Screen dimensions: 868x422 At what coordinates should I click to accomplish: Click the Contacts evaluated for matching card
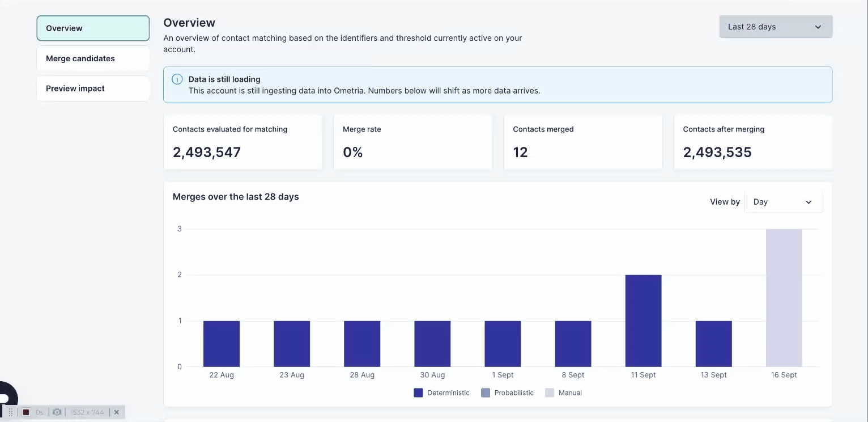point(242,142)
